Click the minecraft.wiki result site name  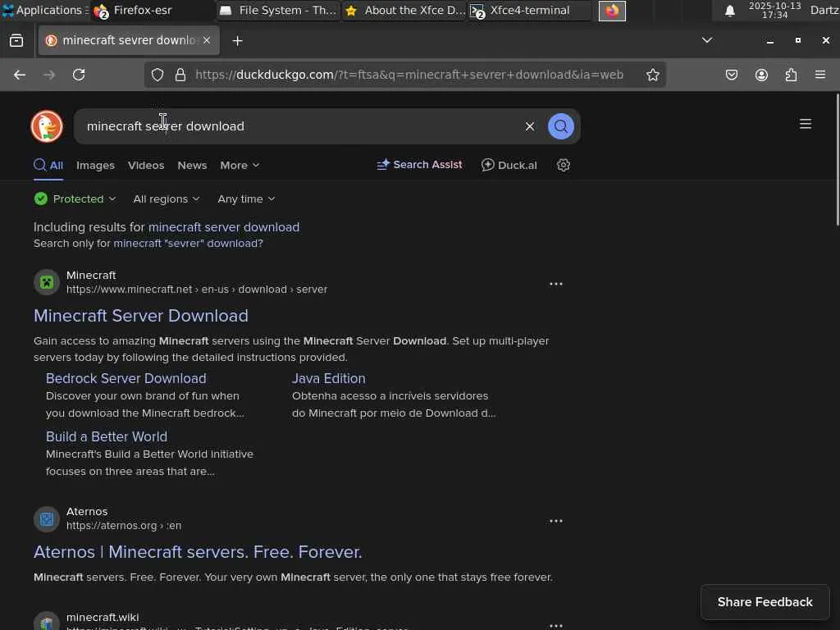click(103, 617)
